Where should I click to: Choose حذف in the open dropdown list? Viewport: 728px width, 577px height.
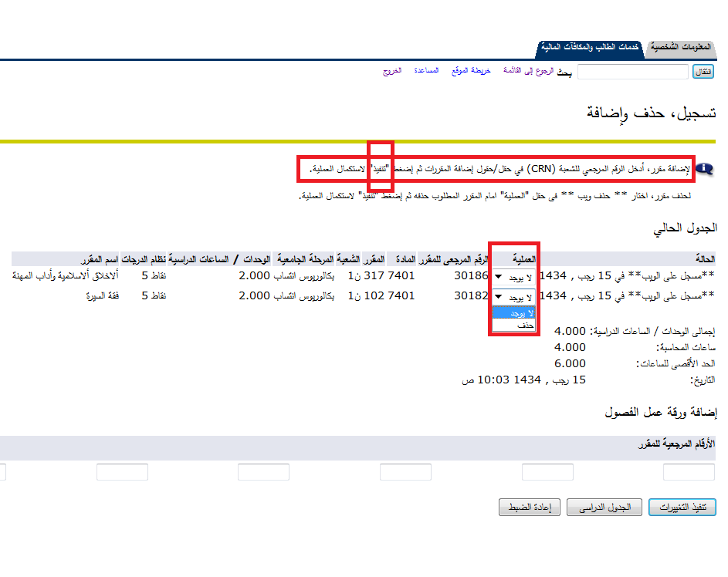click(x=513, y=326)
